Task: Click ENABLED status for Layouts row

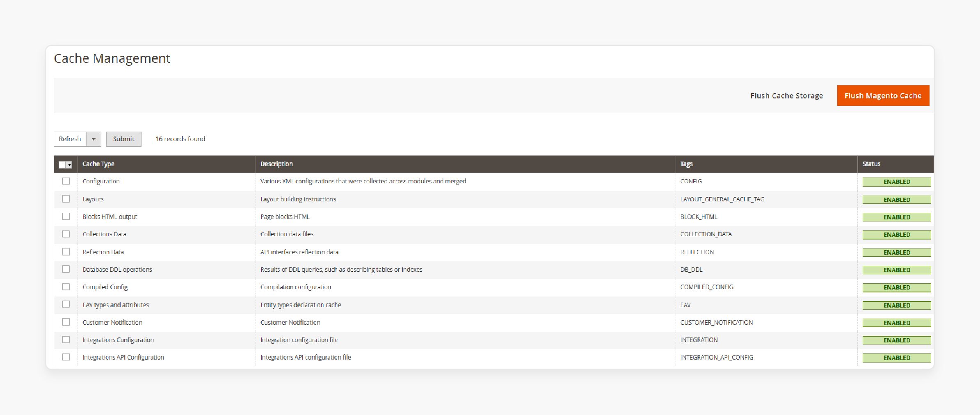Action: [x=897, y=200]
